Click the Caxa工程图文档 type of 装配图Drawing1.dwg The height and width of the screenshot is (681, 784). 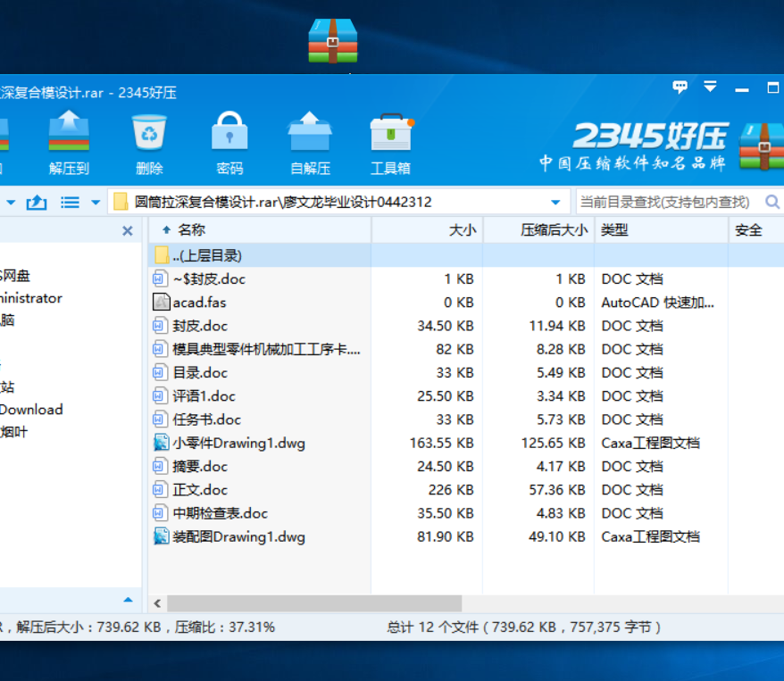[x=650, y=536]
